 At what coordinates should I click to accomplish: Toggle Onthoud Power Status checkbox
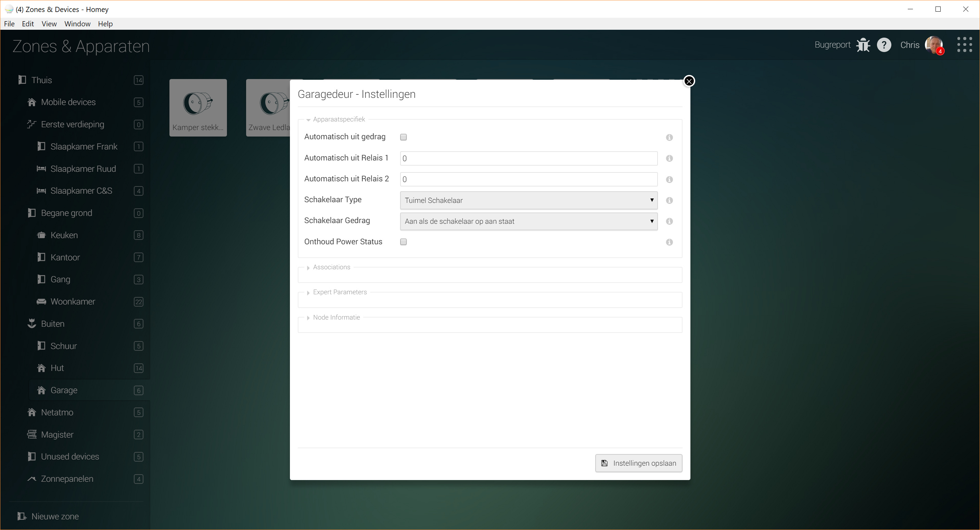(x=403, y=242)
